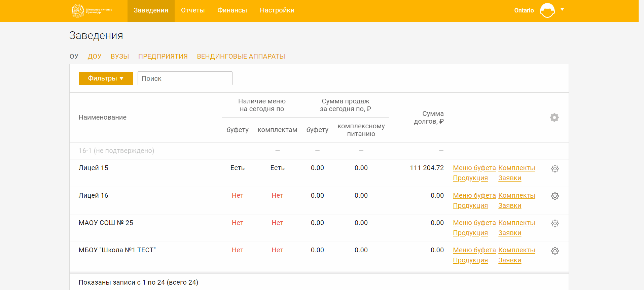
Task: Open Комплекты link for Лицей 16
Action: tap(516, 195)
